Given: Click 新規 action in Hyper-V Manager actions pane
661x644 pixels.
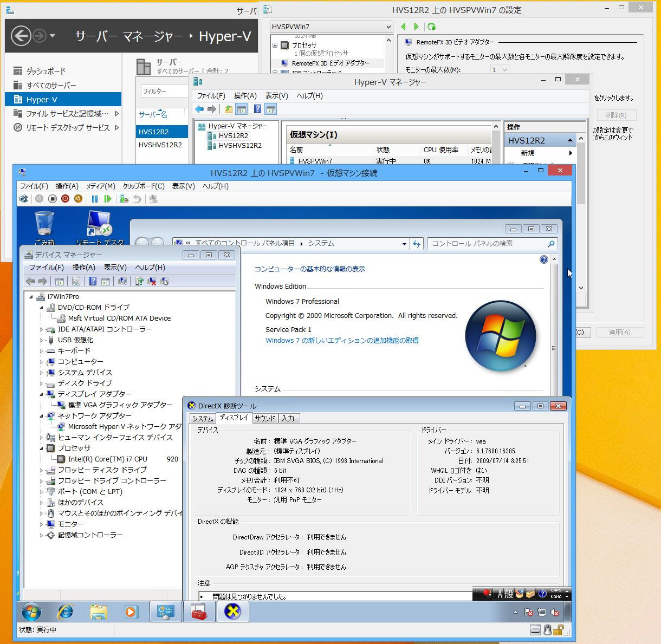Looking at the screenshot, I should pyautogui.click(x=528, y=153).
